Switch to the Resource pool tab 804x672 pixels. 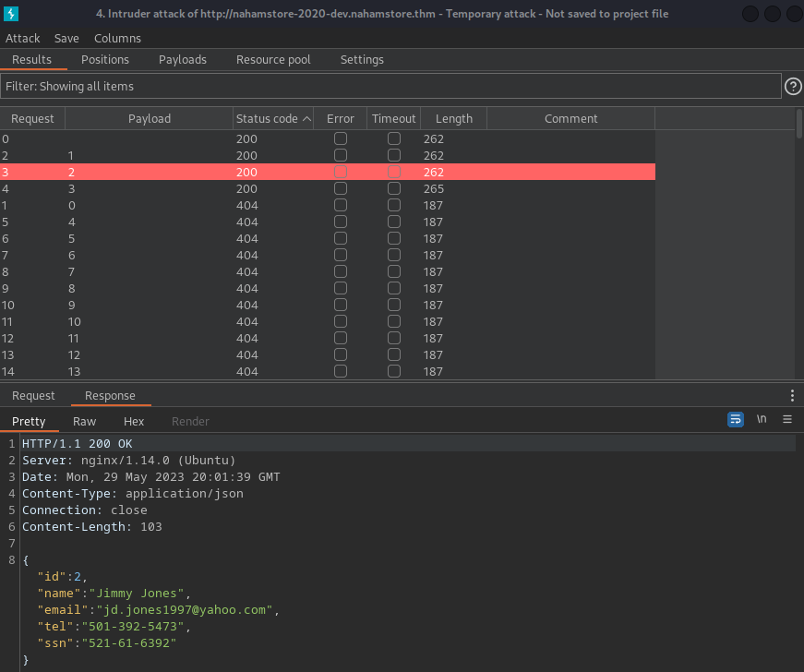point(273,59)
